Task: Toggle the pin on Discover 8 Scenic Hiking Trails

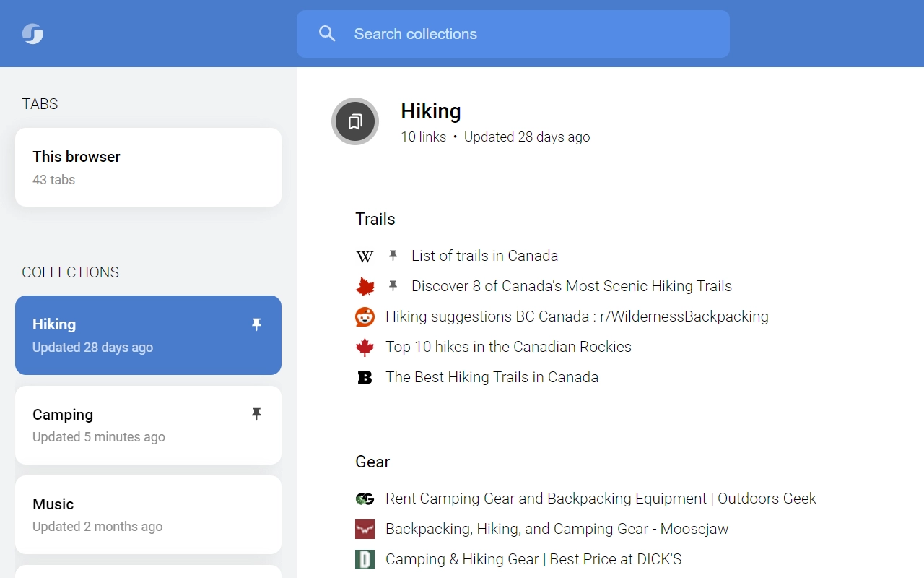Action: 393,285
